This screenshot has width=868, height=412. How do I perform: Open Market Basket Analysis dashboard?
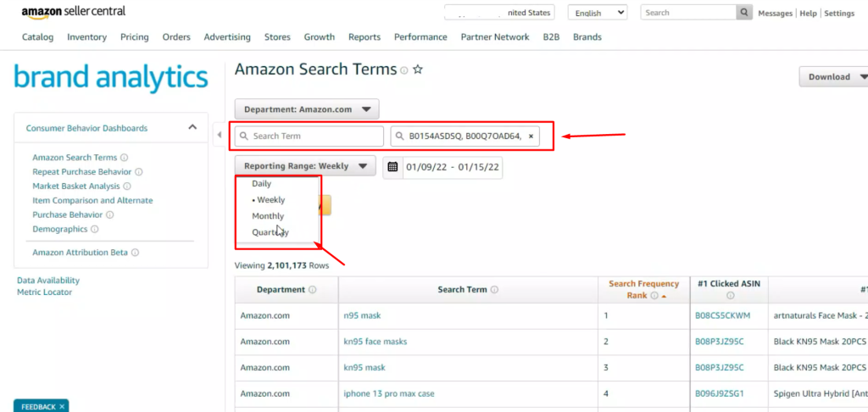(76, 186)
